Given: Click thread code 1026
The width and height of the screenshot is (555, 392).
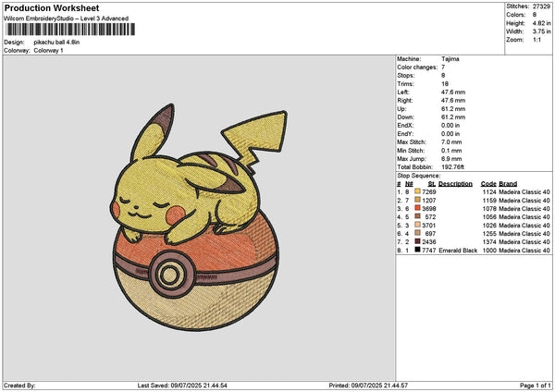Looking at the screenshot, I should (489, 226).
